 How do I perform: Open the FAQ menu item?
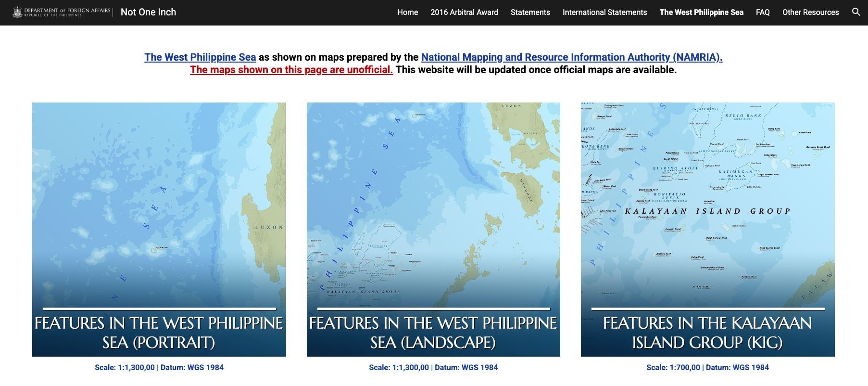[x=763, y=13]
